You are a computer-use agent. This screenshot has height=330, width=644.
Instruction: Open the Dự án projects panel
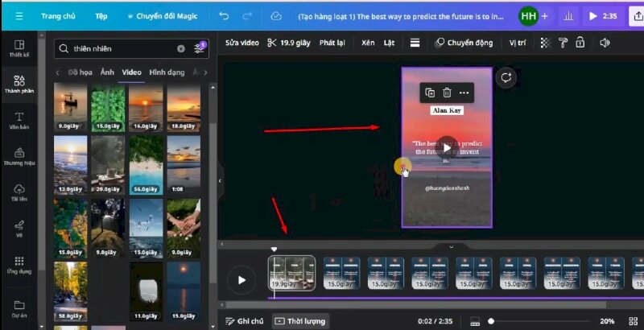[x=19, y=308]
